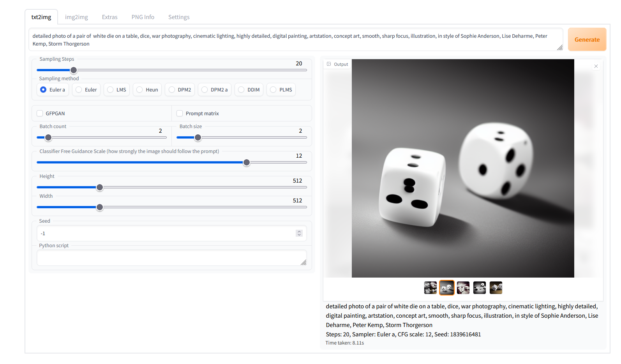Click the Output image label icon
This screenshot has height=364, width=621.
[329, 64]
